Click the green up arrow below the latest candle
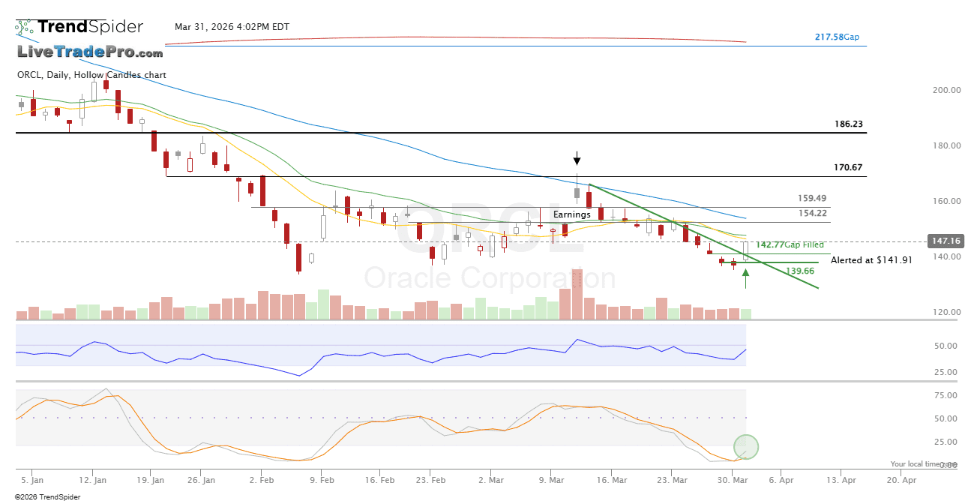The image size is (980, 504). 745,278
